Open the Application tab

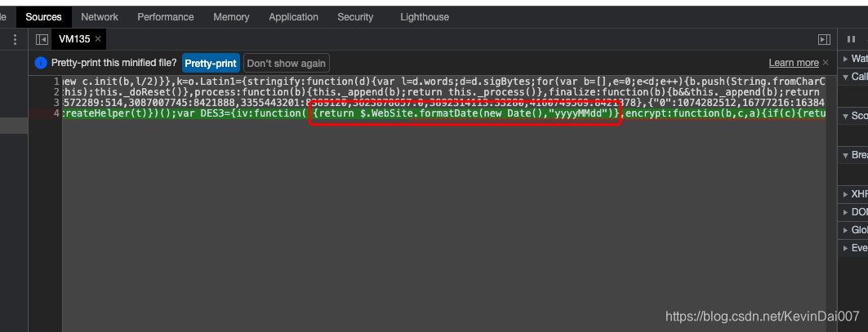293,17
